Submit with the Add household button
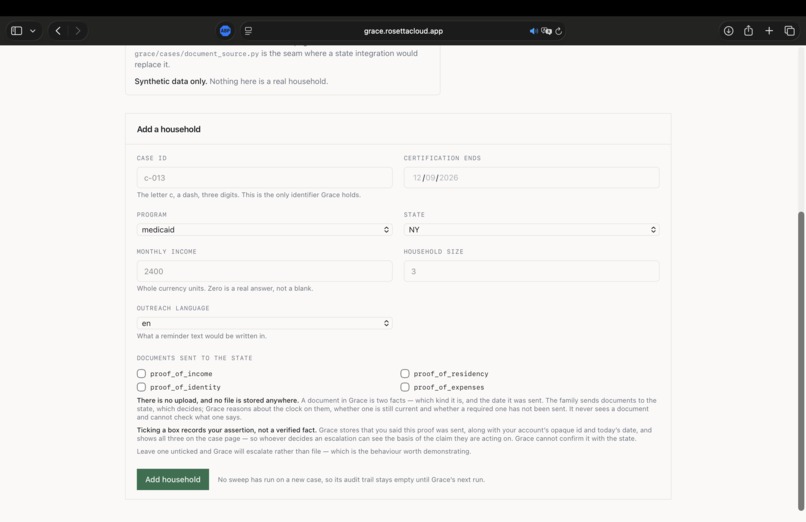This screenshot has width=806, height=522. [x=173, y=479]
